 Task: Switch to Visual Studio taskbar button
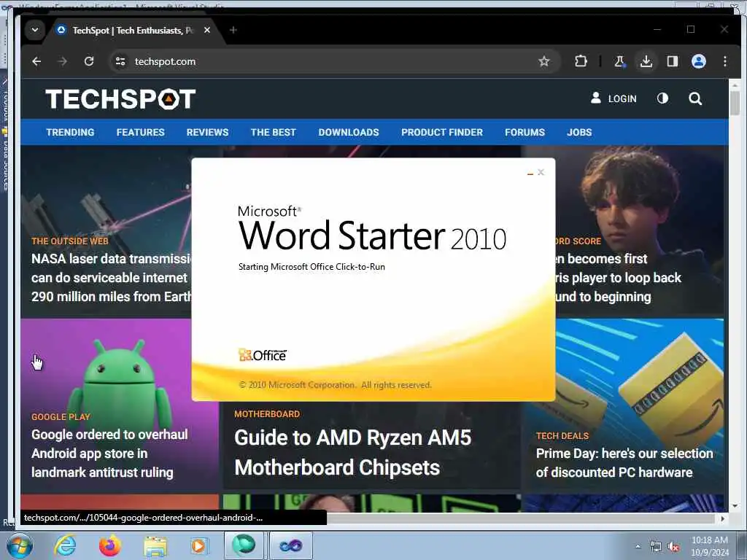click(291, 545)
